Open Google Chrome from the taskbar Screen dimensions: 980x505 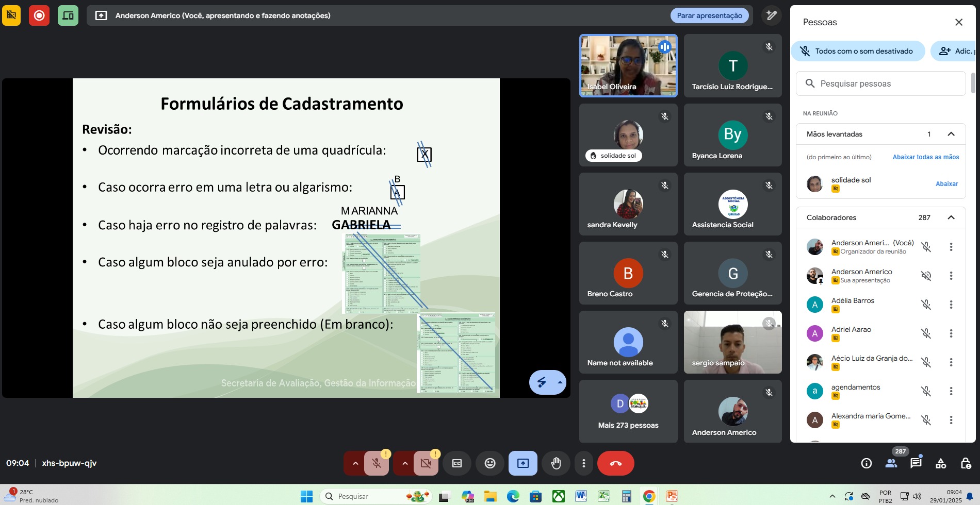649,496
